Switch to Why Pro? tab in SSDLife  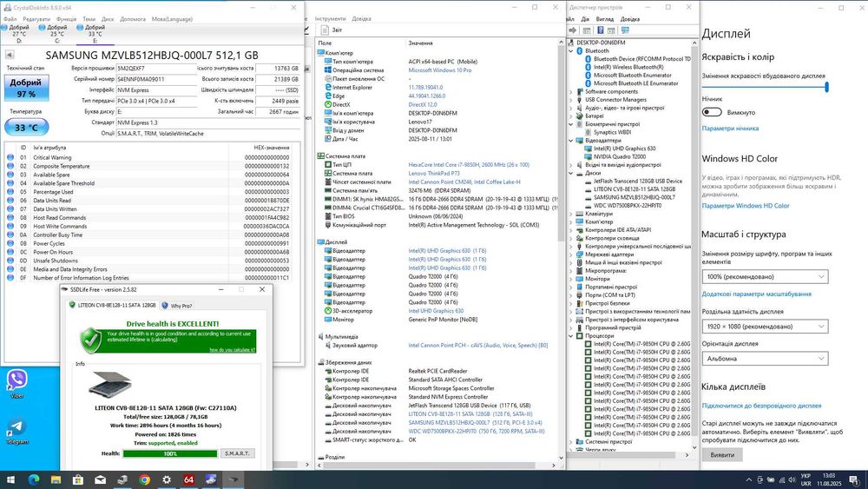[177, 305]
